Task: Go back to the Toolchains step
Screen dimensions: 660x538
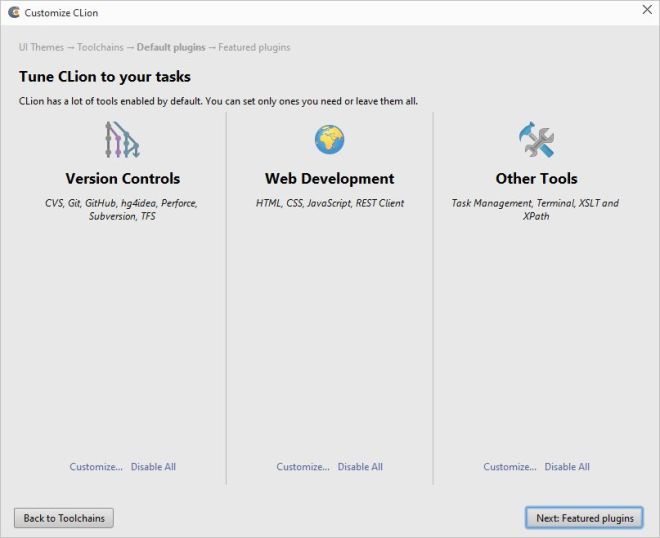Action: click(x=64, y=518)
